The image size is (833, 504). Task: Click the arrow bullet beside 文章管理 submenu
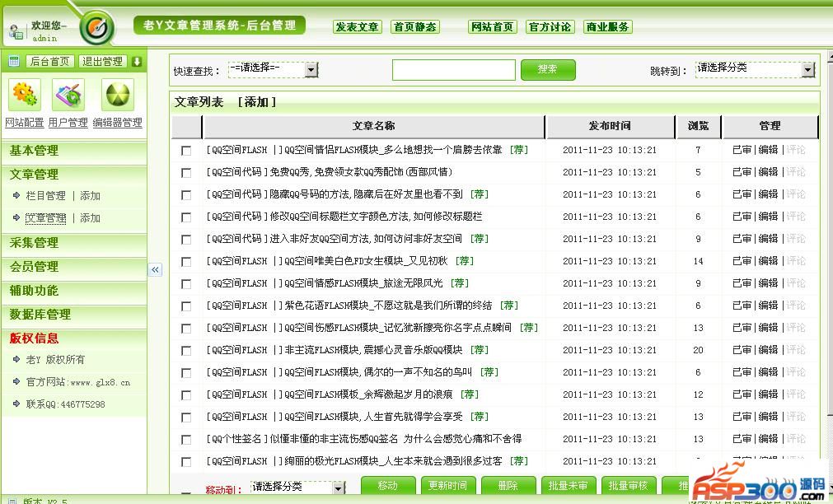point(16,217)
